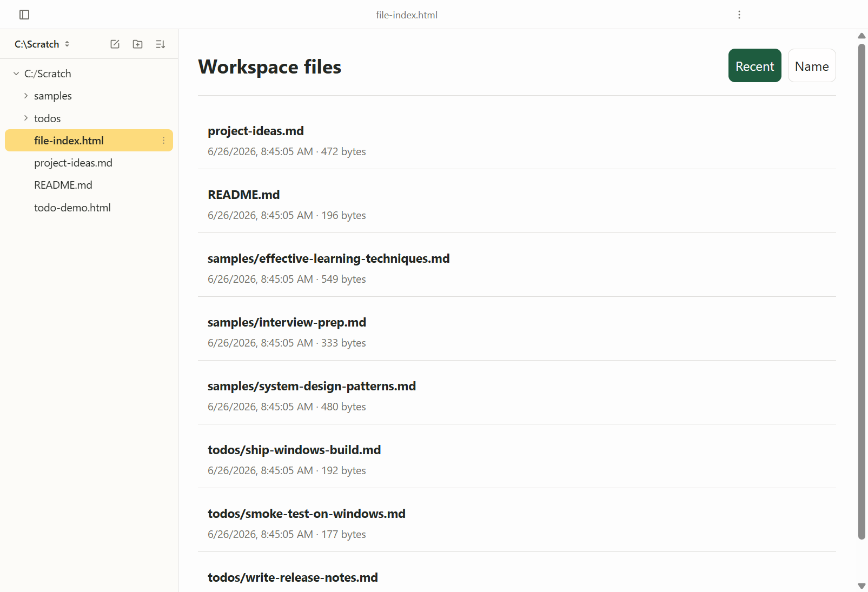Open the sort order icon in sidebar
This screenshot has width=868, height=592.
point(161,44)
